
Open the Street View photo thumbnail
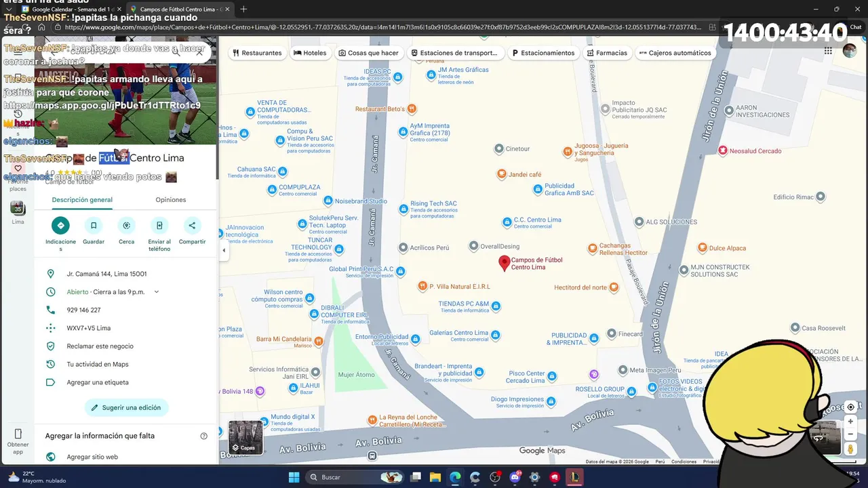click(825, 438)
